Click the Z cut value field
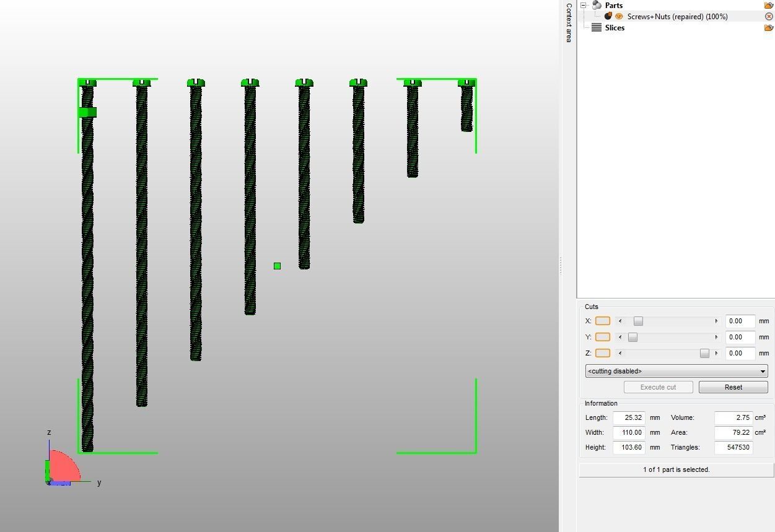Screen dimensions: 775x532 (x=740, y=353)
